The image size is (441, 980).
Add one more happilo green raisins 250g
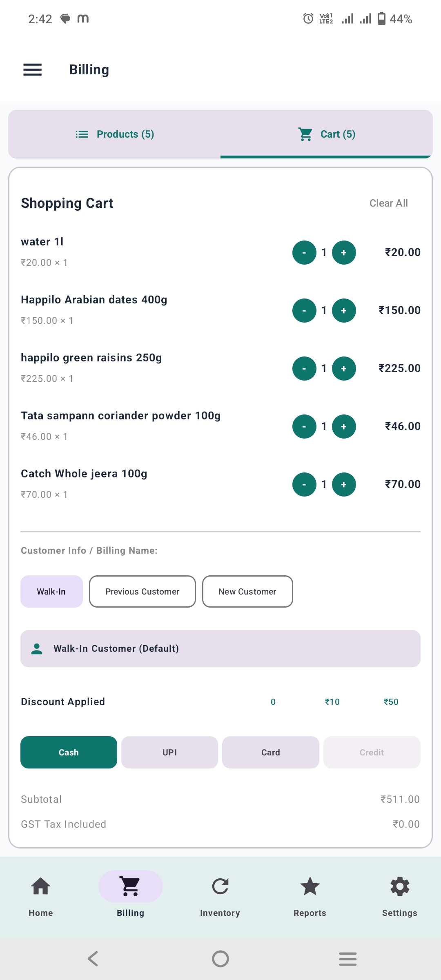[344, 368]
